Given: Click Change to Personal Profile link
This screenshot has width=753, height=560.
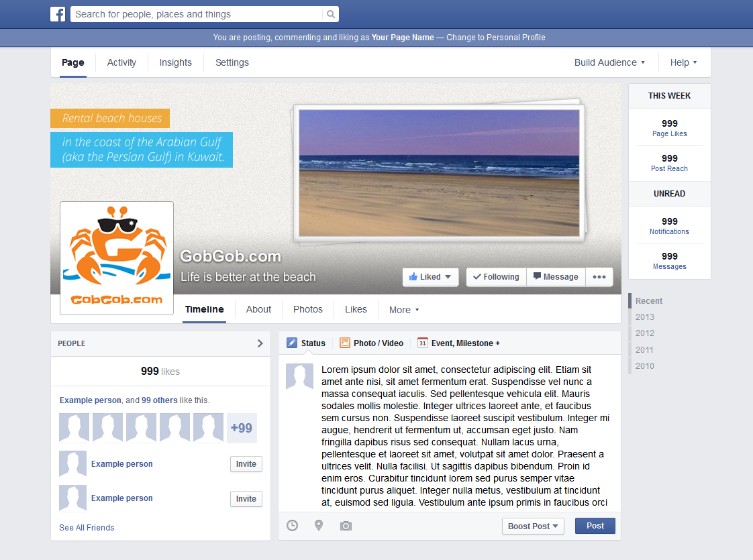Looking at the screenshot, I should click(495, 38).
